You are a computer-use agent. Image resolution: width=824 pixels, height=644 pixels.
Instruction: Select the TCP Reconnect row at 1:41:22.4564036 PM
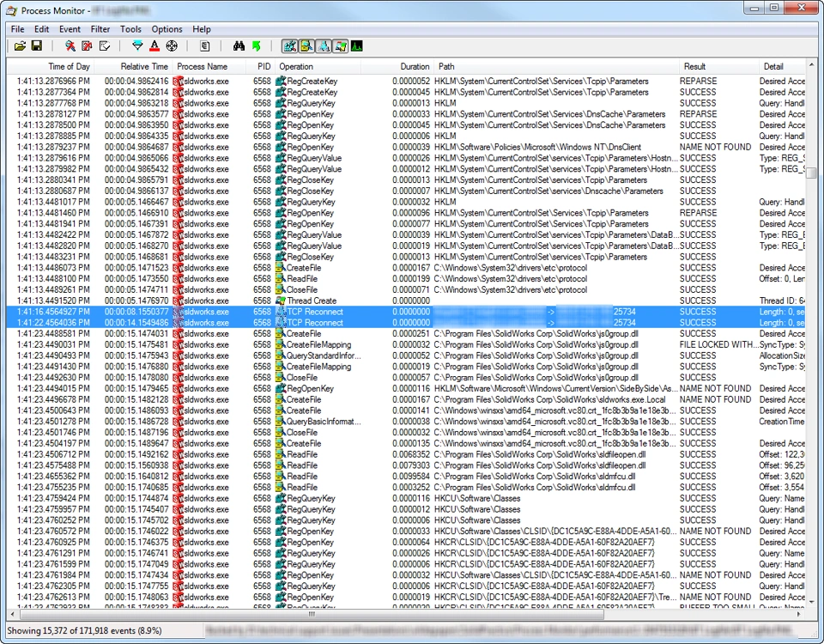[406, 323]
